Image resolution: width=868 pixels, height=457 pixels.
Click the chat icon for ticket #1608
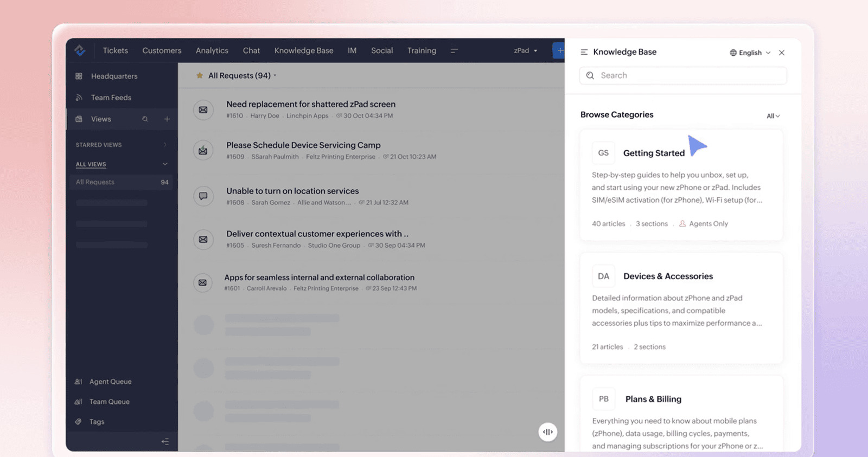(203, 196)
